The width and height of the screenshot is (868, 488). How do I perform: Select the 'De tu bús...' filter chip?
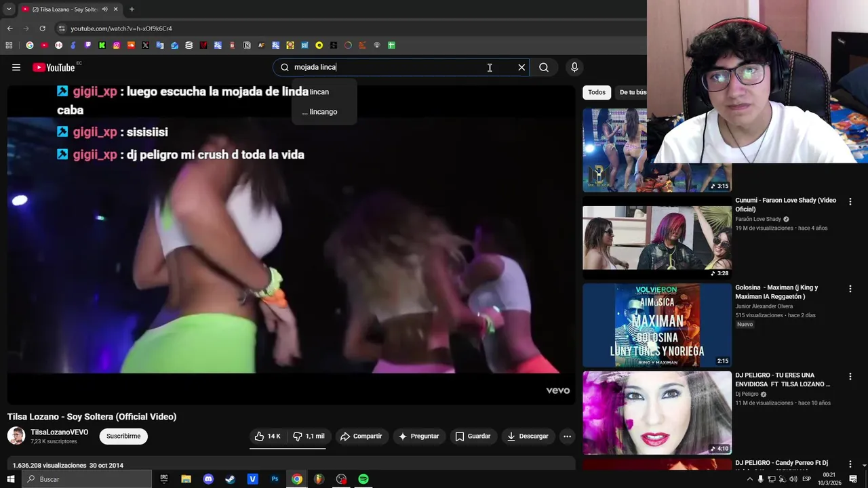point(632,92)
